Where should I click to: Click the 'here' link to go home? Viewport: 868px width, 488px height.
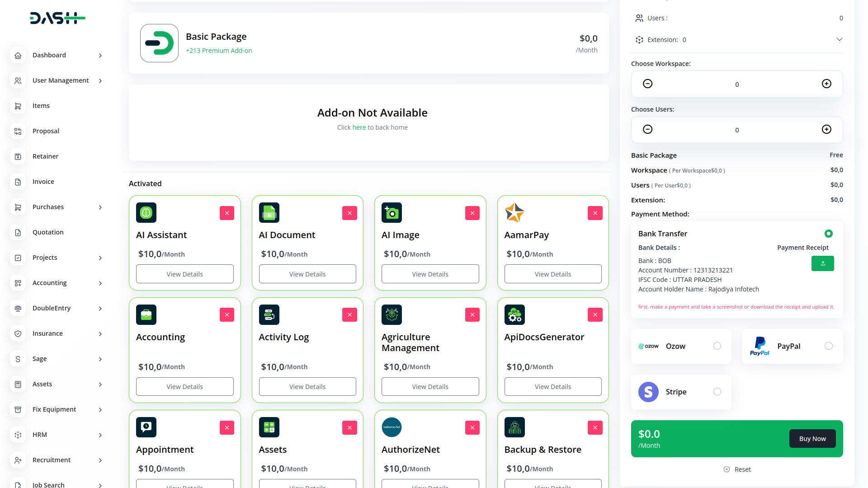[x=359, y=127]
